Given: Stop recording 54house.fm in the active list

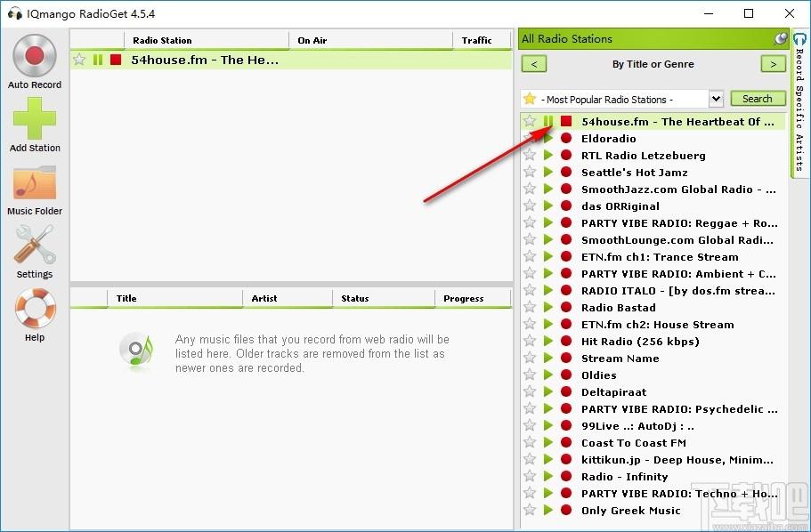Looking at the screenshot, I should 116,60.
